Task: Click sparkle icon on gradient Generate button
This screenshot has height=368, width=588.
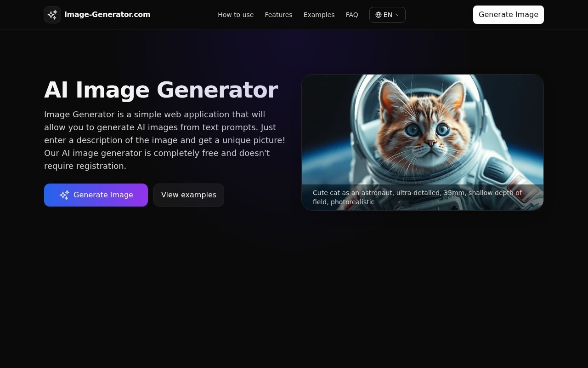Action: pyautogui.click(x=64, y=195)
